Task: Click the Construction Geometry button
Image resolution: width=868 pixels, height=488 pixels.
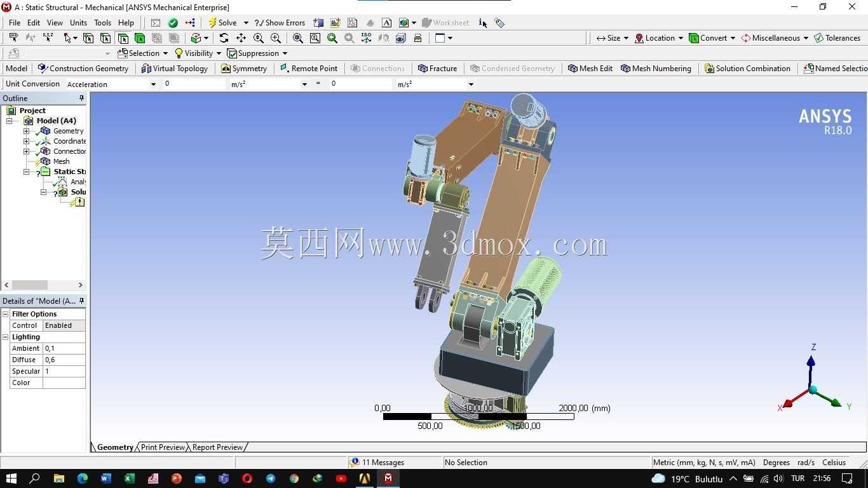Action: [83, 69]
